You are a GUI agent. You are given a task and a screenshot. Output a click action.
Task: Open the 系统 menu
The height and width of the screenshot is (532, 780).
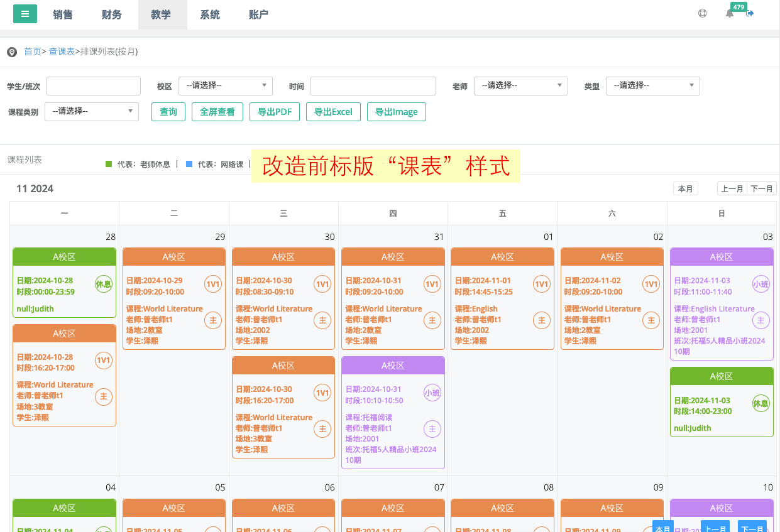210,14
